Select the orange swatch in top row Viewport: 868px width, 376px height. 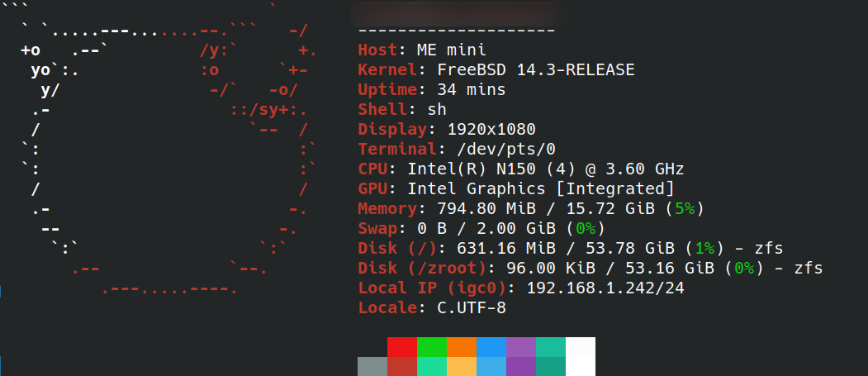(x=462, y=346)
